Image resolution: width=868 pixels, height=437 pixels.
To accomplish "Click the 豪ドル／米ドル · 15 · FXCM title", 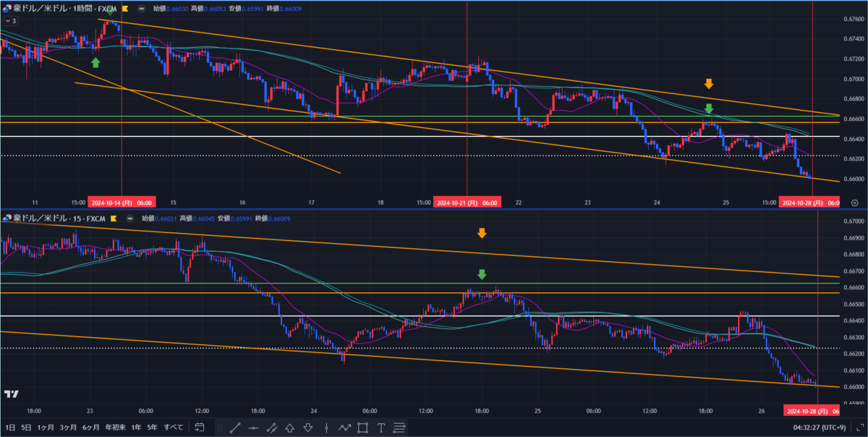I will [61, 217].
